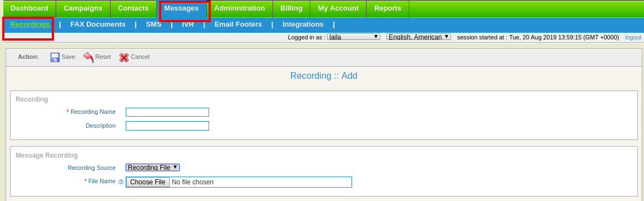
Task: Open the Recording Source dropdown
Action: [153, 167]
